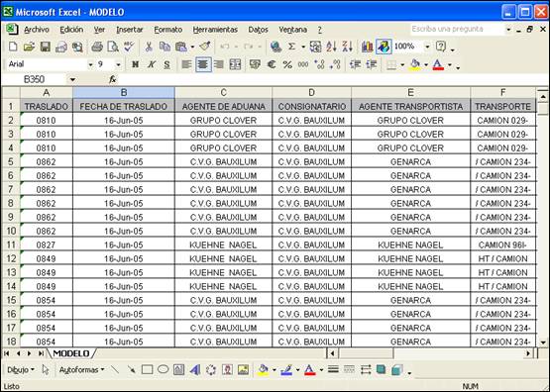Toggle italic formatting button
Image resolution: width=550 pixels, height=392 pixels.
click(152, 64)
